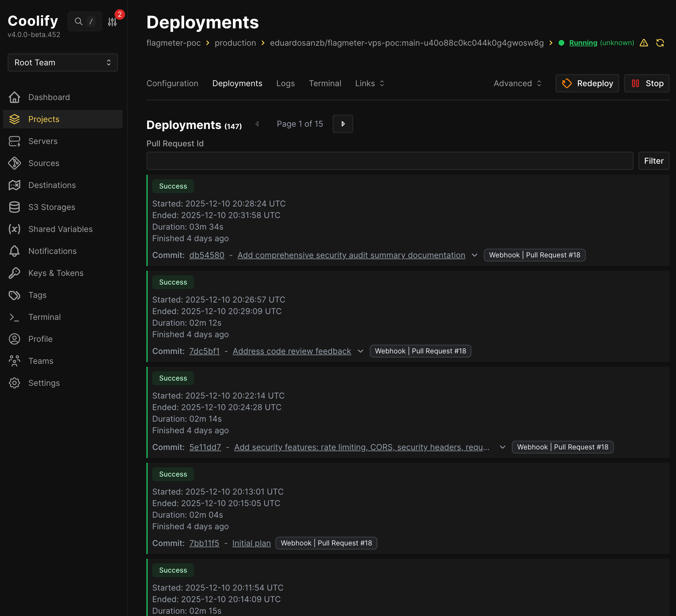Open the Terminal icon in the sidebar

tap(14, 317)
